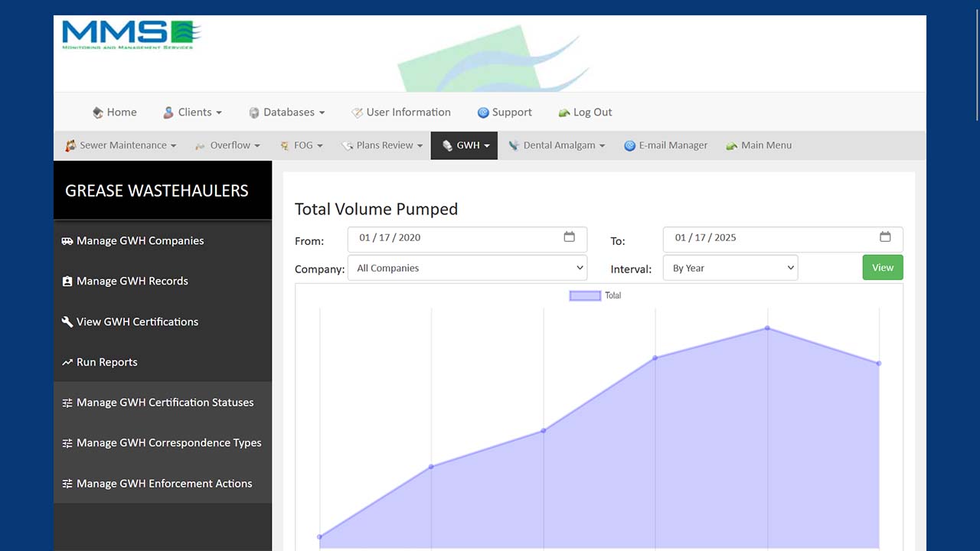The image size is (980, 551).
Task: Open Manage GWH Records in sidebar
Action: [x=132, y=281]
